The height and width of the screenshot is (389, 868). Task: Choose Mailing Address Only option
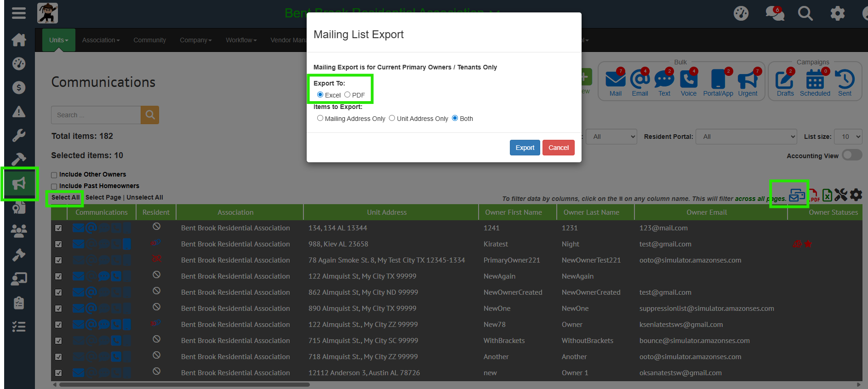320,118
